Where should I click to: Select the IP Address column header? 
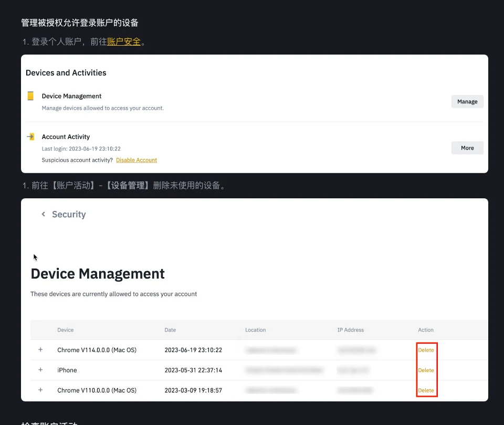coord(350,330)
